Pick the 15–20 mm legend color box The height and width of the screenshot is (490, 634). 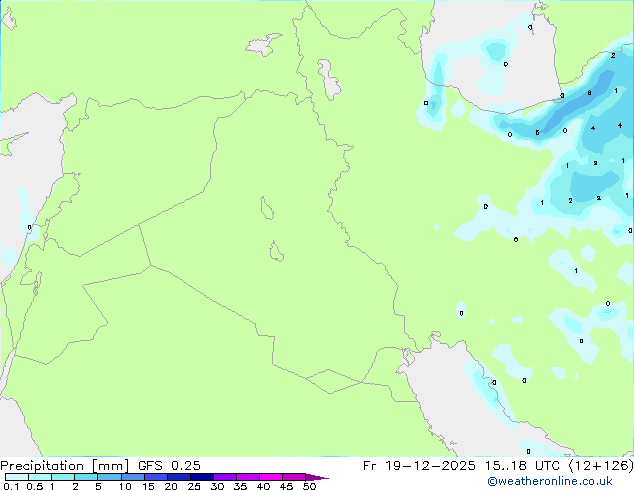(156, 477)
